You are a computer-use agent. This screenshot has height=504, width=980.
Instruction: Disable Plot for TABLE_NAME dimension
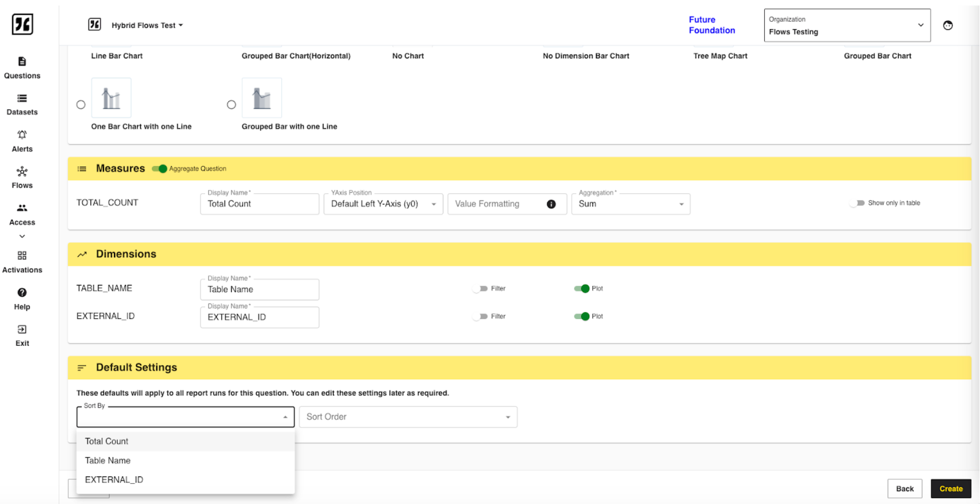point(582,289)
